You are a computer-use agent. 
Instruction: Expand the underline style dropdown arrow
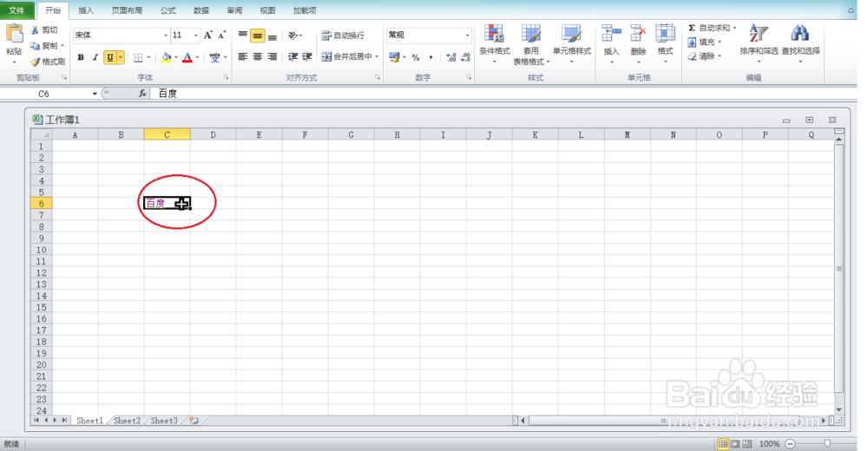click(121, 57)
